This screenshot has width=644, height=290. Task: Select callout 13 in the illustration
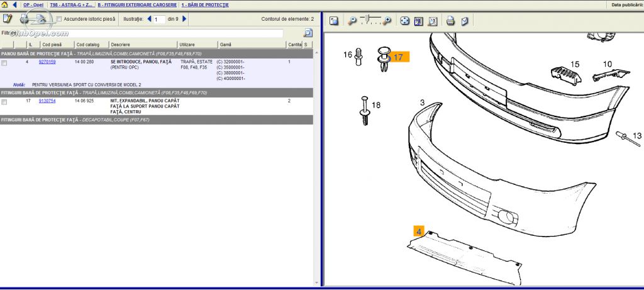pyautogui.click(x=636, y=135)
